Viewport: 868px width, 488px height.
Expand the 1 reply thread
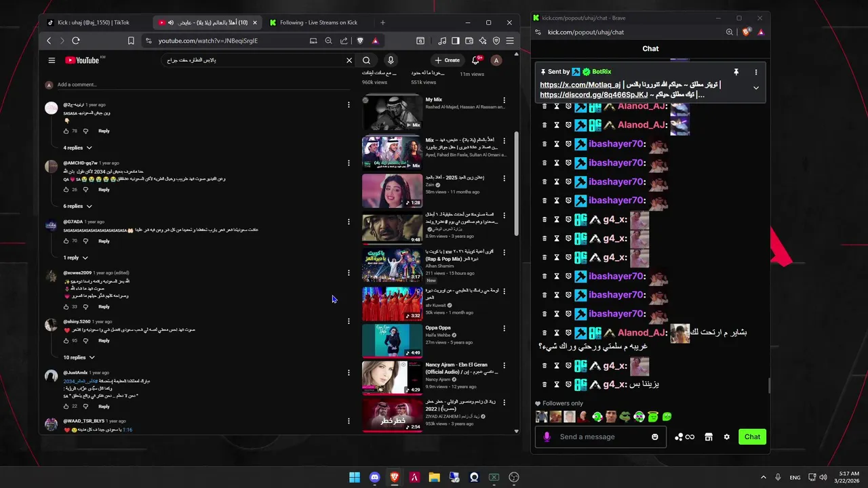tap(75, 258)
